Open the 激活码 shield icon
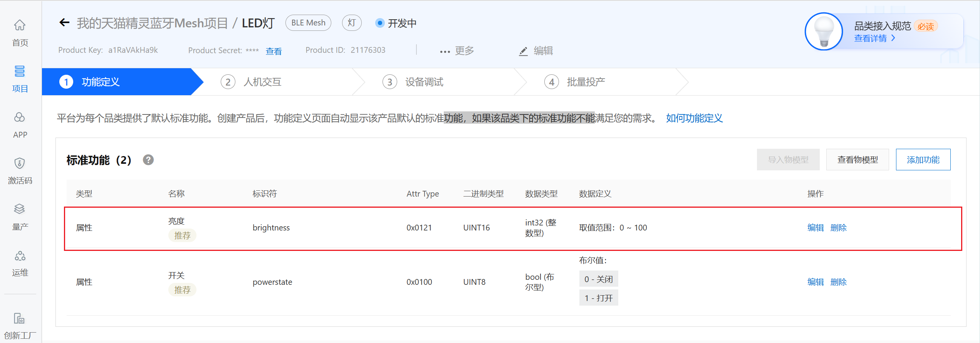This screenshot has height=343, width=980. click(20, 163)
